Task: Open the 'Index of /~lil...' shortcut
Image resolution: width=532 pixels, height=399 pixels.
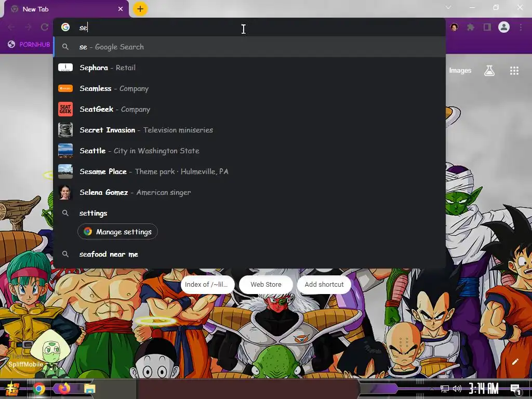Action: point(207,284)
